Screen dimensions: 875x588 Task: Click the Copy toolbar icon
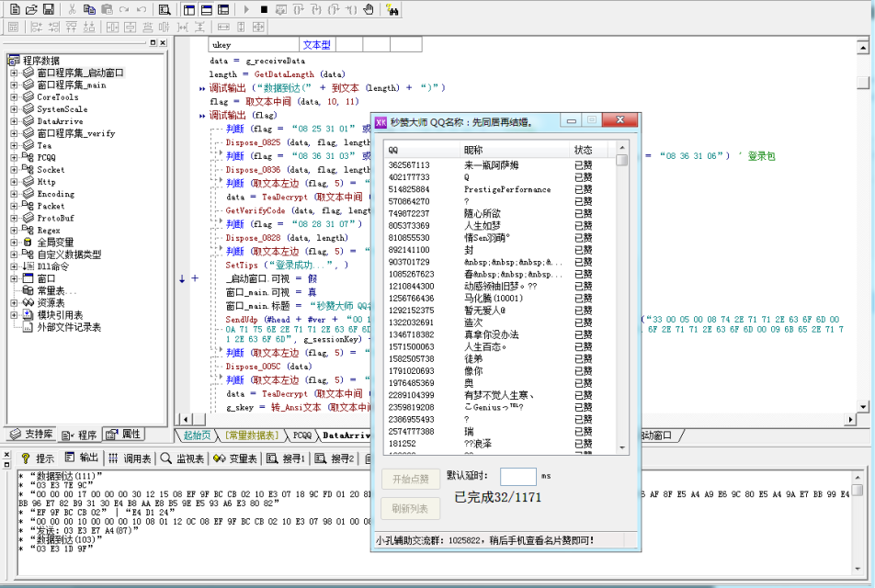click(x=89, y=9)
